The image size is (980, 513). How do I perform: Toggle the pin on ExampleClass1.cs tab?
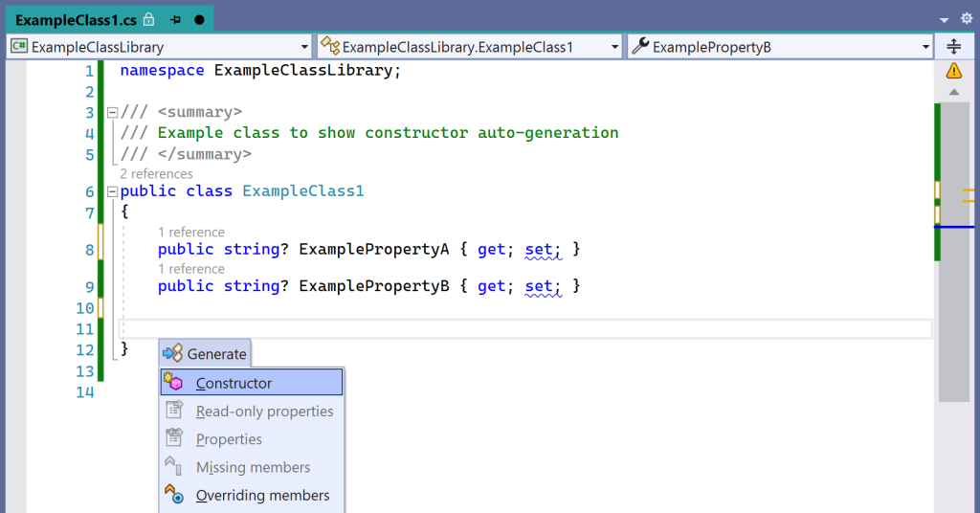point(176,20)
